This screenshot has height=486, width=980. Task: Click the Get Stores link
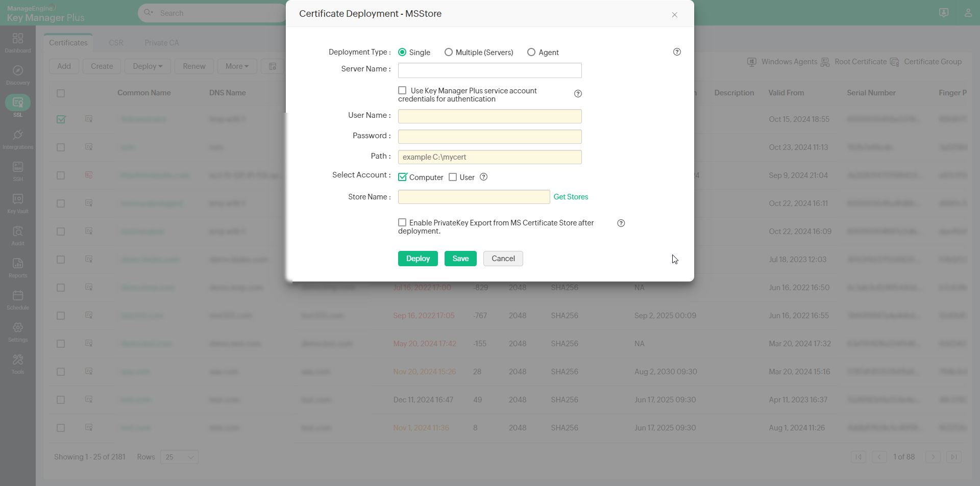571,197
